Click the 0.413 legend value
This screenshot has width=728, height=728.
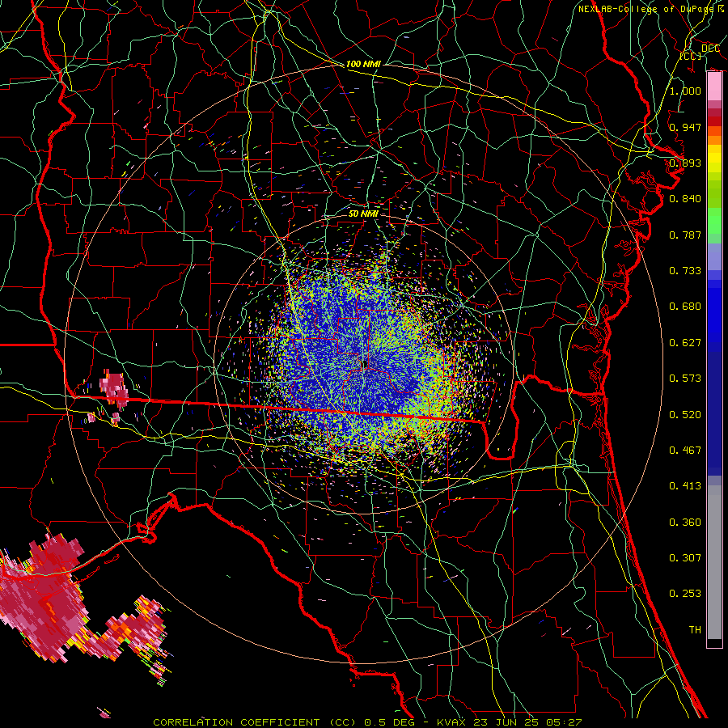point(685,486)
